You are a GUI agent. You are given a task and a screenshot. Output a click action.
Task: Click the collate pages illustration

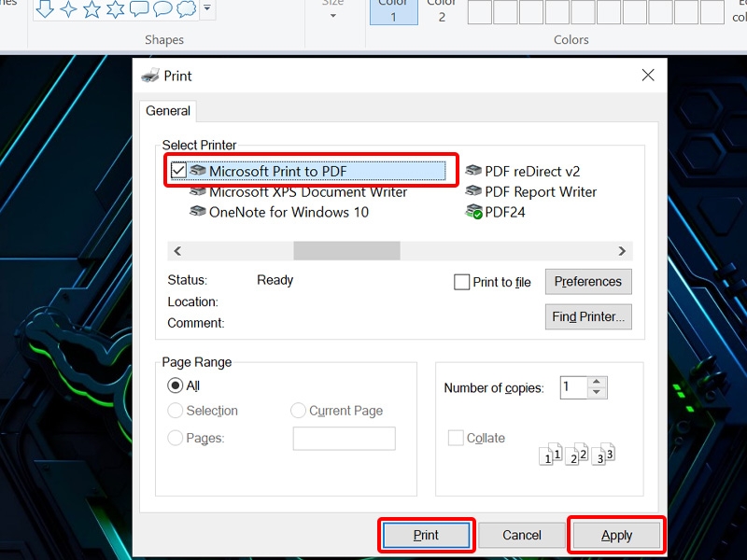coord(577,454)
